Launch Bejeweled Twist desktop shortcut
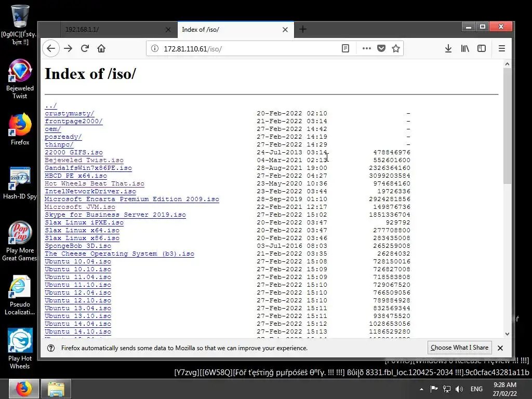Image resolution: width=532 pixels, height=399 pixels. click(20, 79)
